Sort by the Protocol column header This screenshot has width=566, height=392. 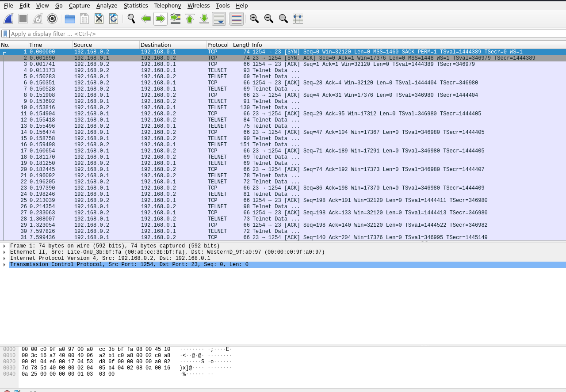pyautogui.click(x=219, y=45)
